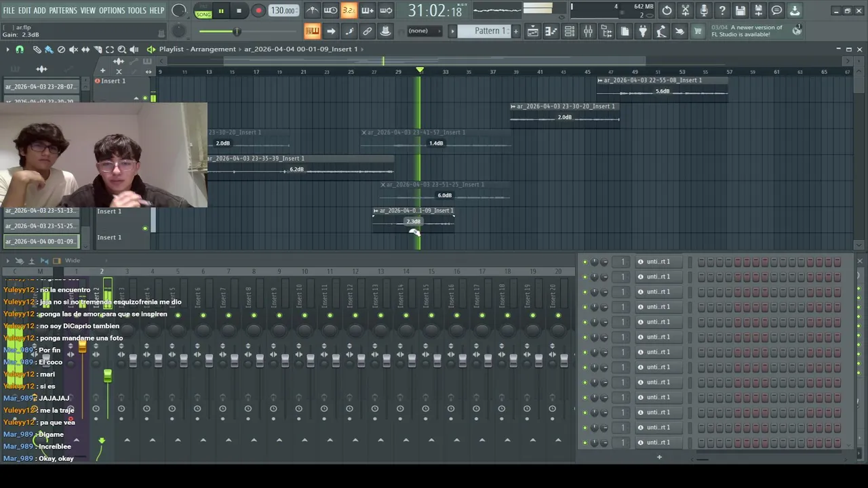This screenshot has height=488, width=868.
Task: Open the PATTERNS menu
Action: [63, 11]
